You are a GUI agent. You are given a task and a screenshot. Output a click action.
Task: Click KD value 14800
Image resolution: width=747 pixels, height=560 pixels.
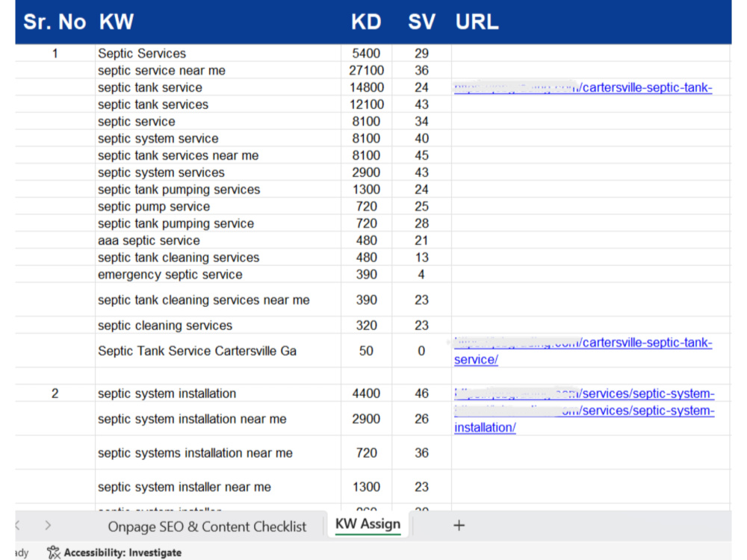(366, 87)
